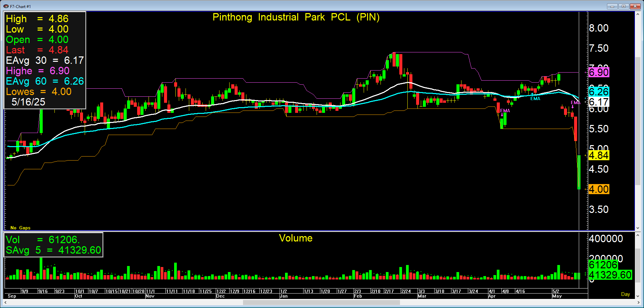Click the 400000 volume axis label
The height and width of the screenshot is (308, 644).
[x=606, y=238]
